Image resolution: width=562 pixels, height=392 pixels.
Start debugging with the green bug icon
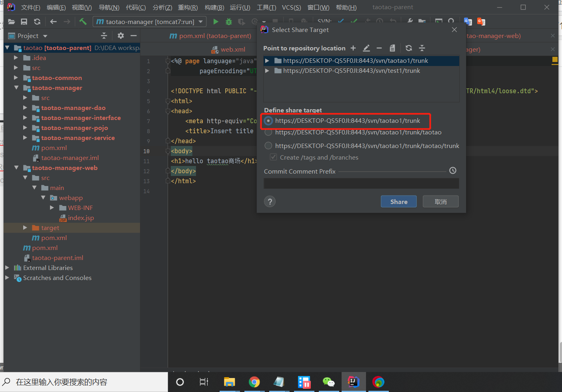pyautogui.click(x=229, y=22)
